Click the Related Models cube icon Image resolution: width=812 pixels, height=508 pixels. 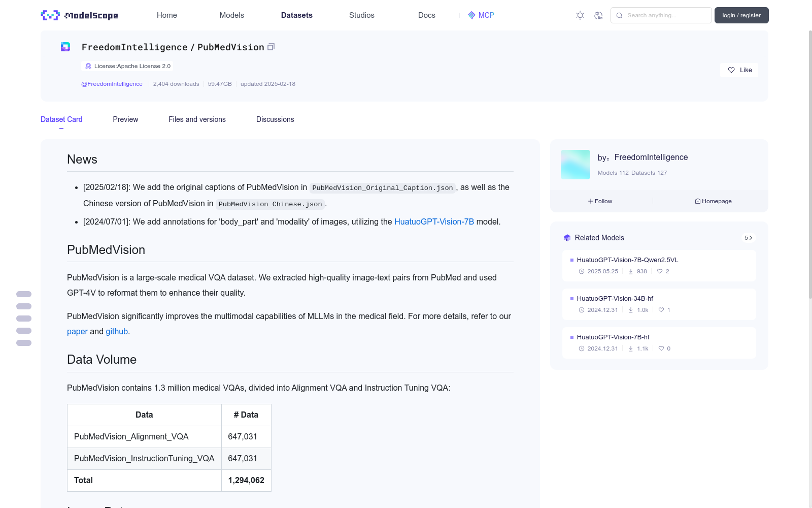567,238
